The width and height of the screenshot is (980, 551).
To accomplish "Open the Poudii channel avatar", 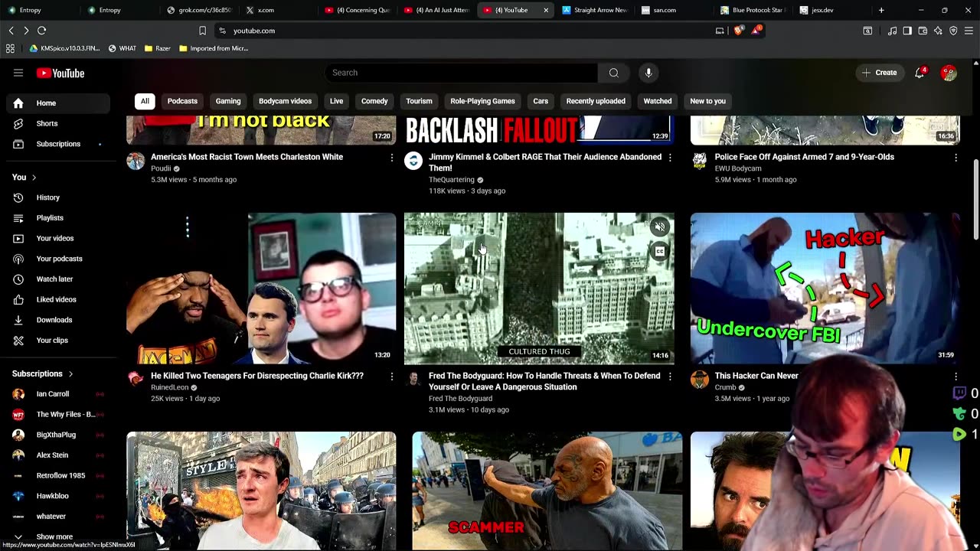I will 136,161.
